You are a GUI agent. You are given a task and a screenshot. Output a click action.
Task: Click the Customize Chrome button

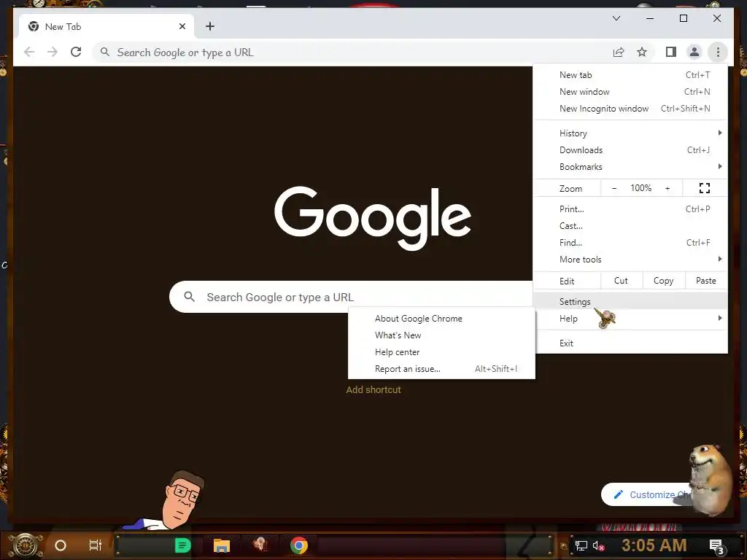[x=646, y=494]
